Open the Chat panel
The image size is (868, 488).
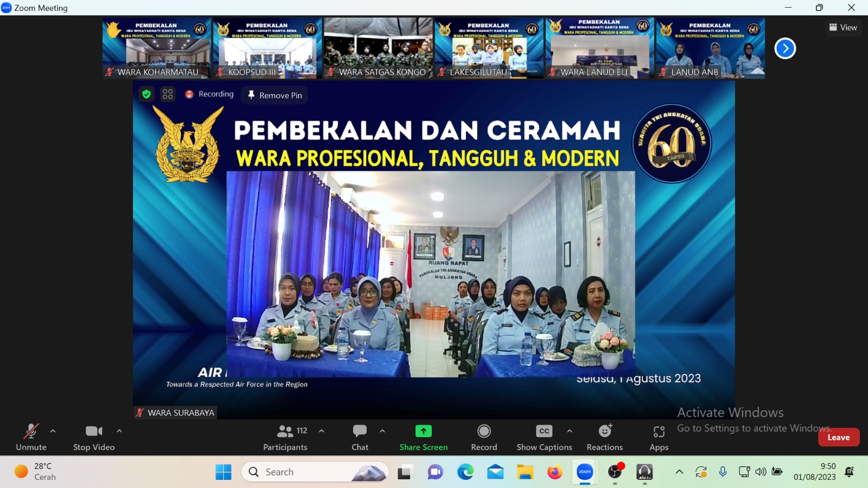click(360, 437)
